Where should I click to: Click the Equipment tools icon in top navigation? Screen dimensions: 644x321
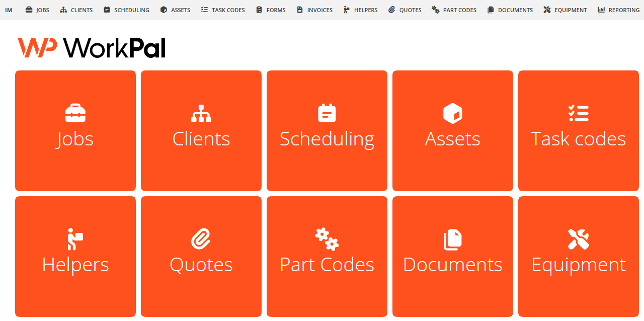coord(547,10)
